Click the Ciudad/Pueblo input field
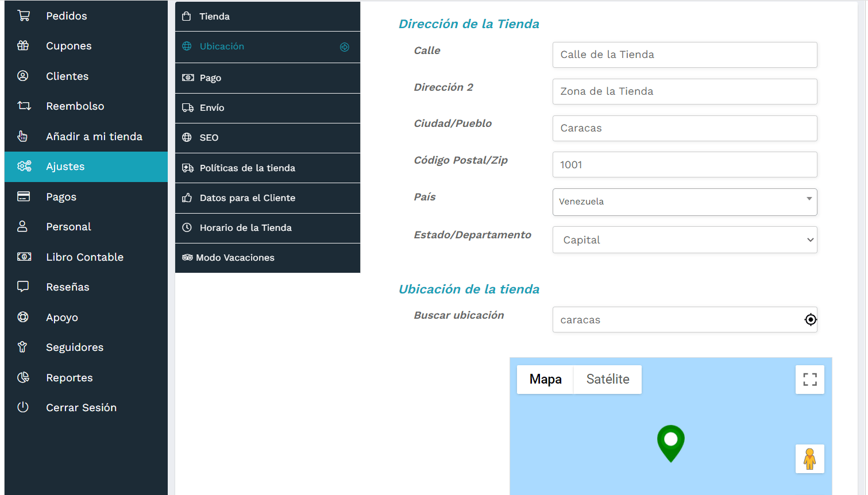Image resolution: width=868 pixels, height=495 pixels. [x=684, y=128]
